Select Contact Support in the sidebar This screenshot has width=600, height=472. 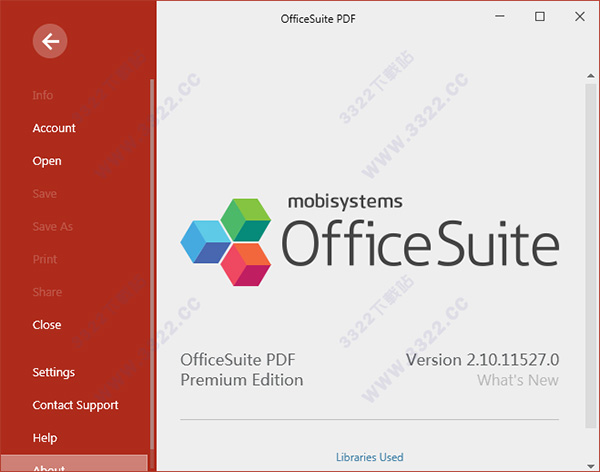(x=75, y=405)
